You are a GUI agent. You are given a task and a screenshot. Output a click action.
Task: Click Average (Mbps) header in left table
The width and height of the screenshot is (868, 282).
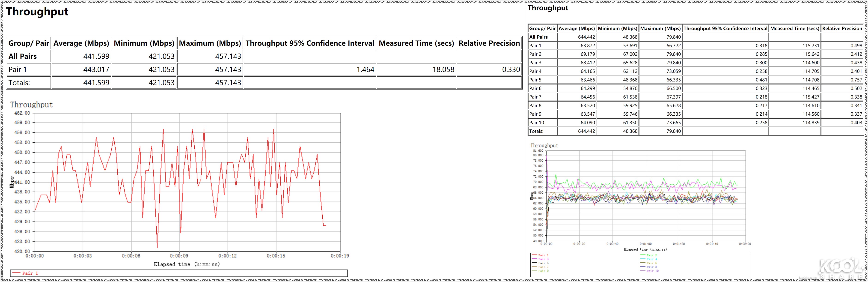tap(81, 43)
